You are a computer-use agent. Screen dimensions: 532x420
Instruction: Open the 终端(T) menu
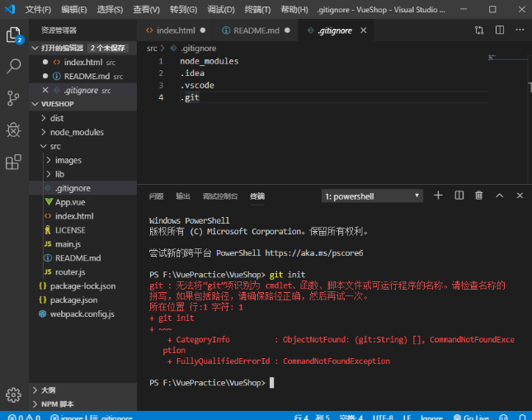click(257, 10)
